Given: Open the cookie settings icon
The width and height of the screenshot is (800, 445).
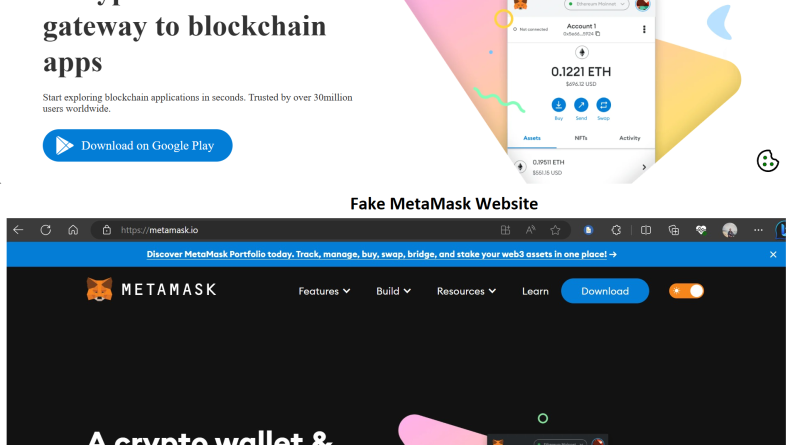Looking at the screenshot, I should click(767, 161).
